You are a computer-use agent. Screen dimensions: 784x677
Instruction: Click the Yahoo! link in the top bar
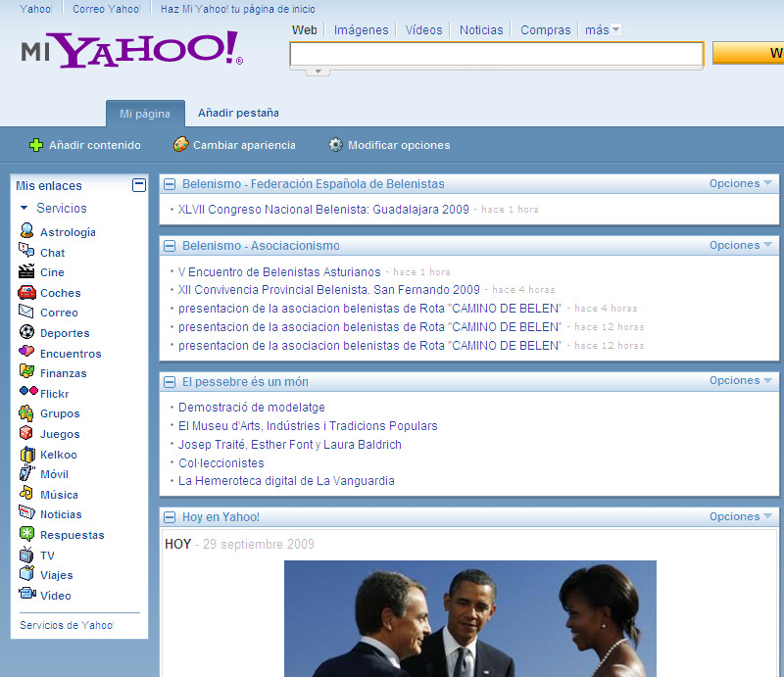pos(36,9)
